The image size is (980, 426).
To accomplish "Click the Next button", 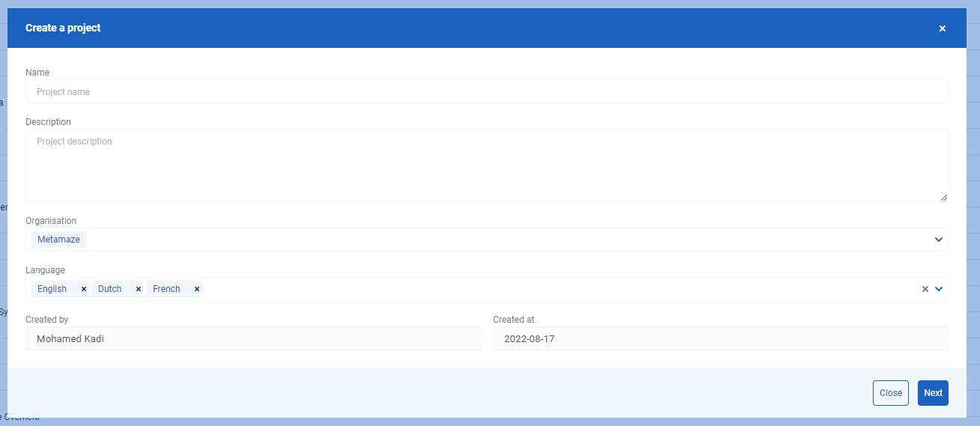I will pos(933,393).
